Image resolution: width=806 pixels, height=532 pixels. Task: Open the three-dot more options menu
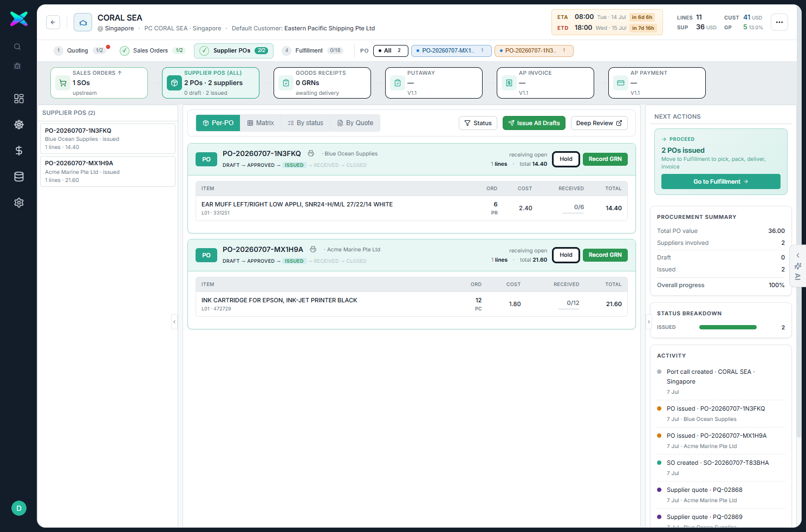[x=779, y=22]
